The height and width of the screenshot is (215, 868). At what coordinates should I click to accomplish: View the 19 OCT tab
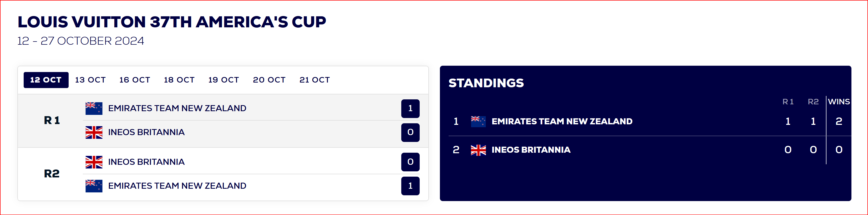pyautogui.click(x=224, y=80)
